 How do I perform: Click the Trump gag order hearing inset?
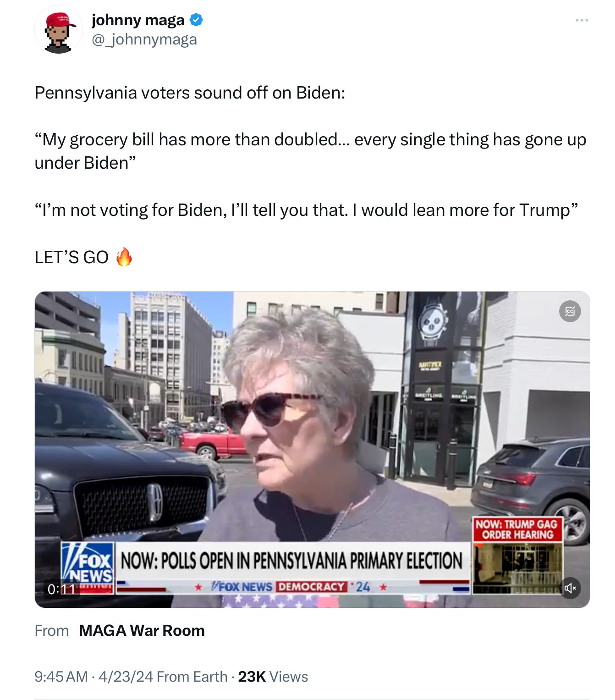(x=517, y=568)
